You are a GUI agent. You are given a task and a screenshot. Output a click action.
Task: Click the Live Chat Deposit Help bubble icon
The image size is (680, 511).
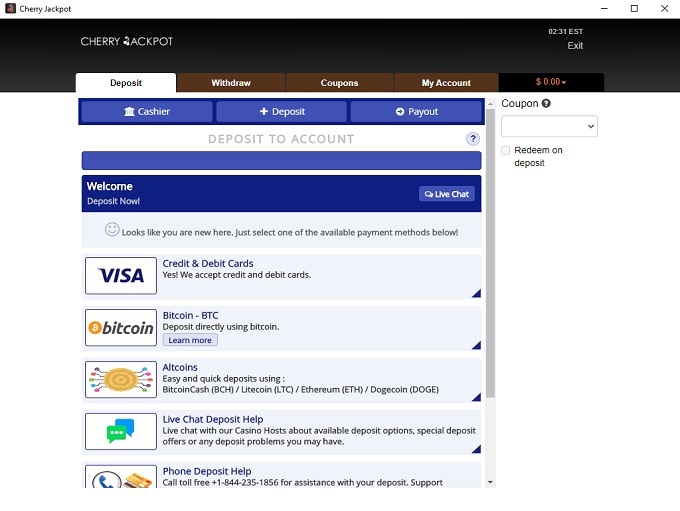[121, 431]
